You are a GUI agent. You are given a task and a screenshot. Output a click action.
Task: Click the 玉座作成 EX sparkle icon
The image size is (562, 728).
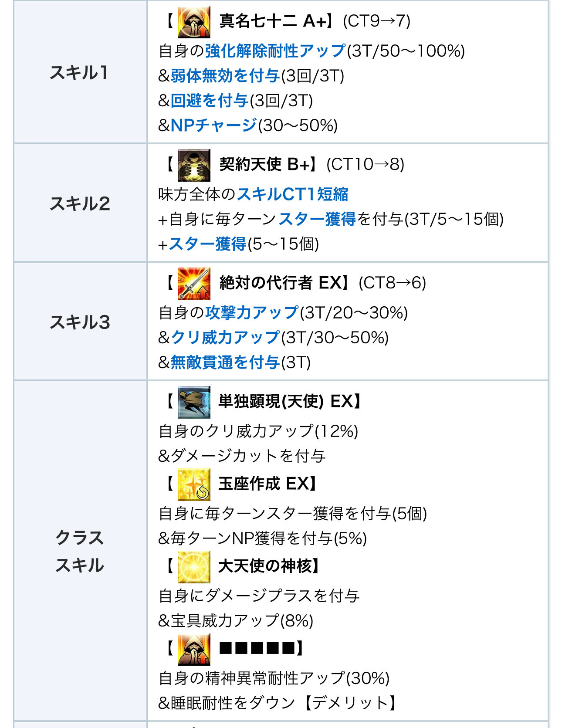pyautogui.click(x=194, y=484)
